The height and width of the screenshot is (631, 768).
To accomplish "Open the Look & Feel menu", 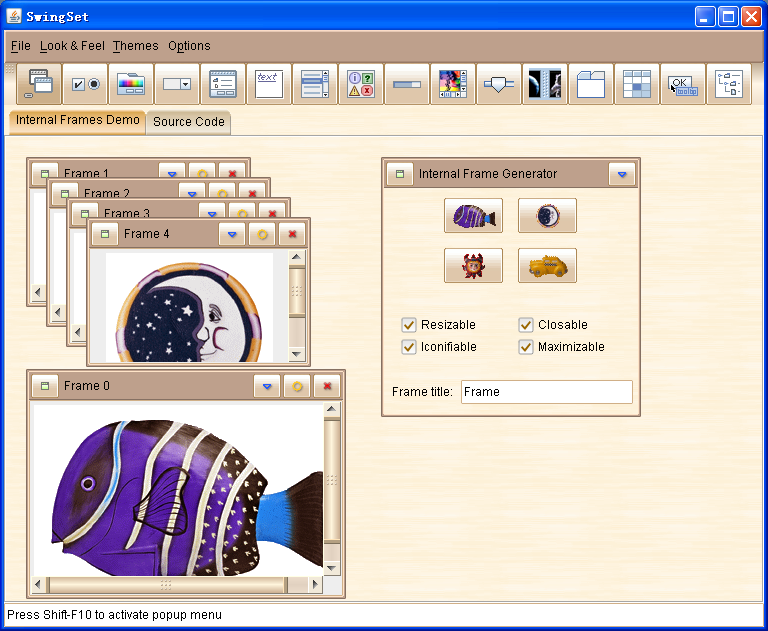I will [72, 46].
